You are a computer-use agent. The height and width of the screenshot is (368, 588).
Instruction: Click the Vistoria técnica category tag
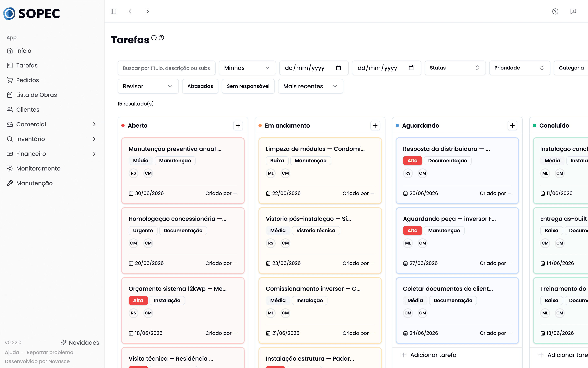coord(316,230)
